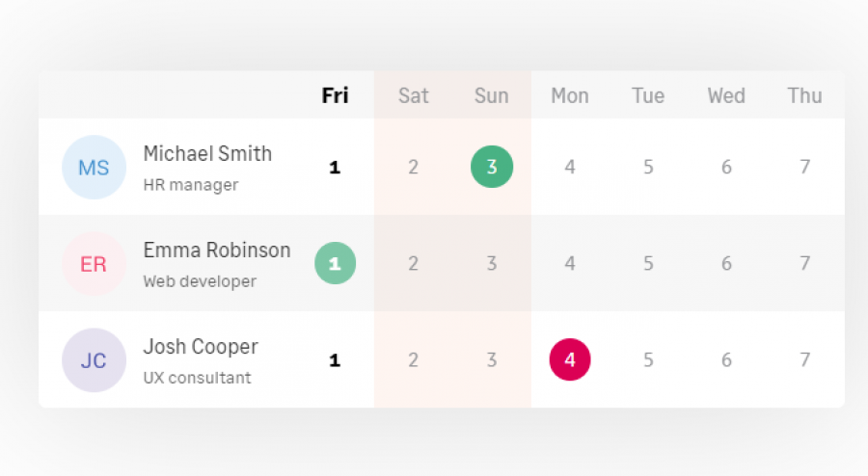Viewport: 868px width, 476px height.
Task: Select day 5 in Emma Robinson's row
Action: (x=648, y=263)
